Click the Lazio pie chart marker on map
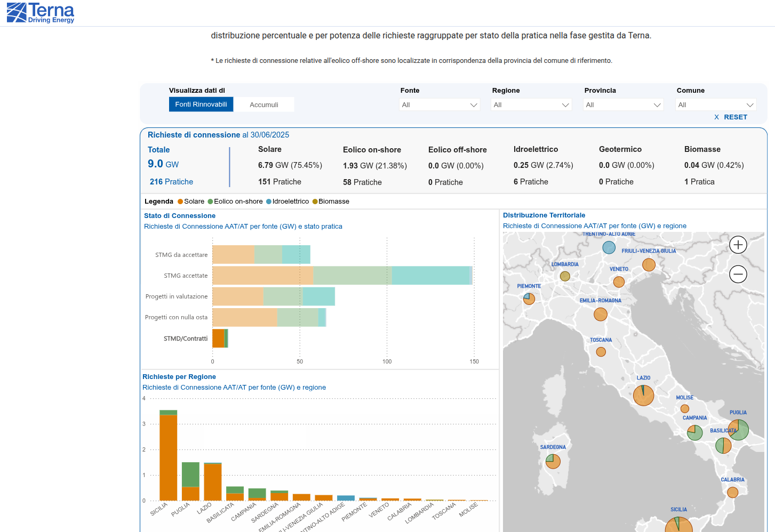This screenshot has width=775, height=532. point(643,396)
